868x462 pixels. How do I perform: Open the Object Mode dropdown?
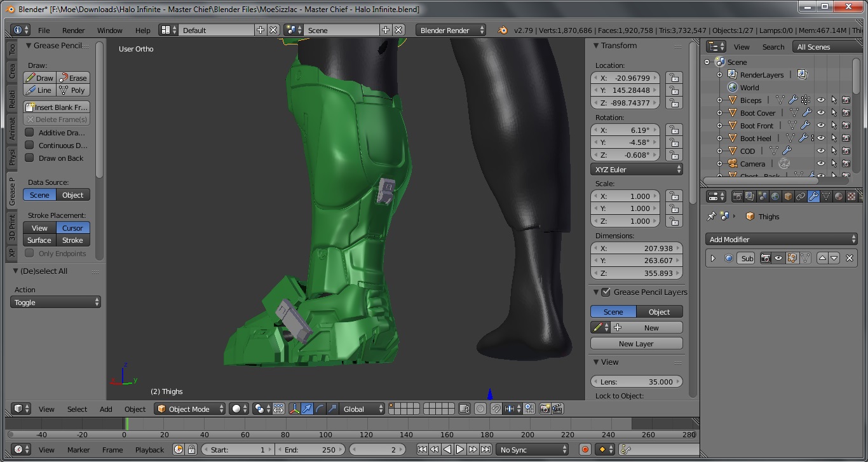[191, 409]
